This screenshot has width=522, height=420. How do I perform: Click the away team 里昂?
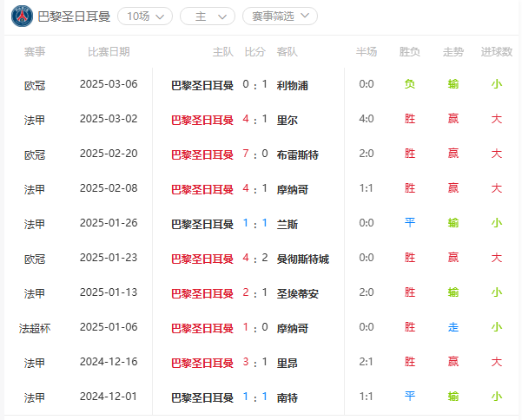(x=287, y=363)
